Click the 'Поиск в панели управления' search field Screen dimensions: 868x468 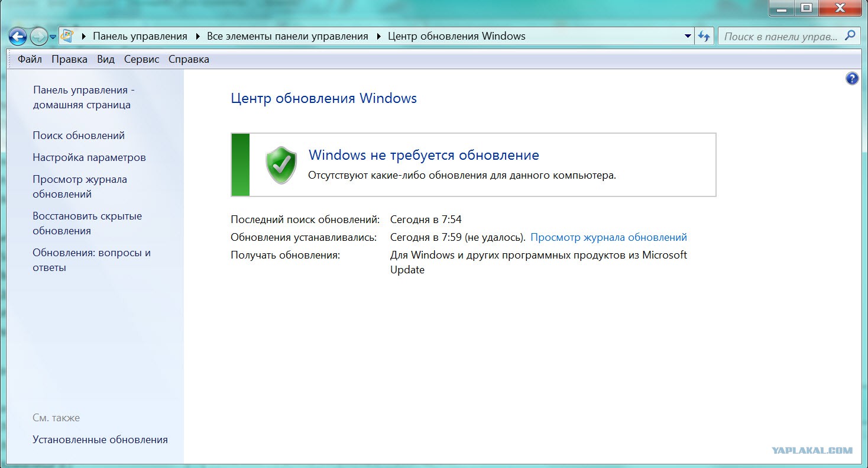[780, 36]
